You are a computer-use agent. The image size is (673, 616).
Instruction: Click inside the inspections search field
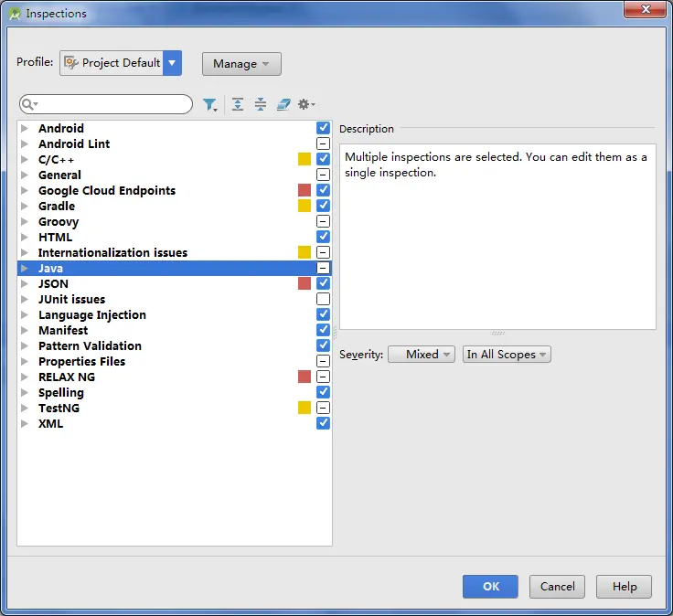coord(106,104)
